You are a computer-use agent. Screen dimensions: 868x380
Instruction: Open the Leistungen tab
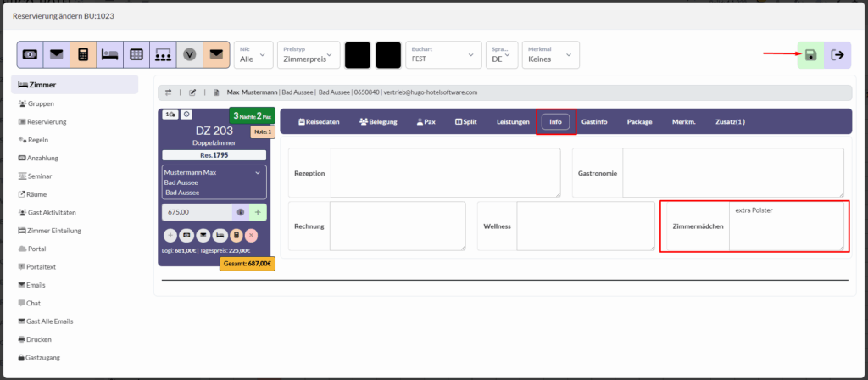point(513,122)
